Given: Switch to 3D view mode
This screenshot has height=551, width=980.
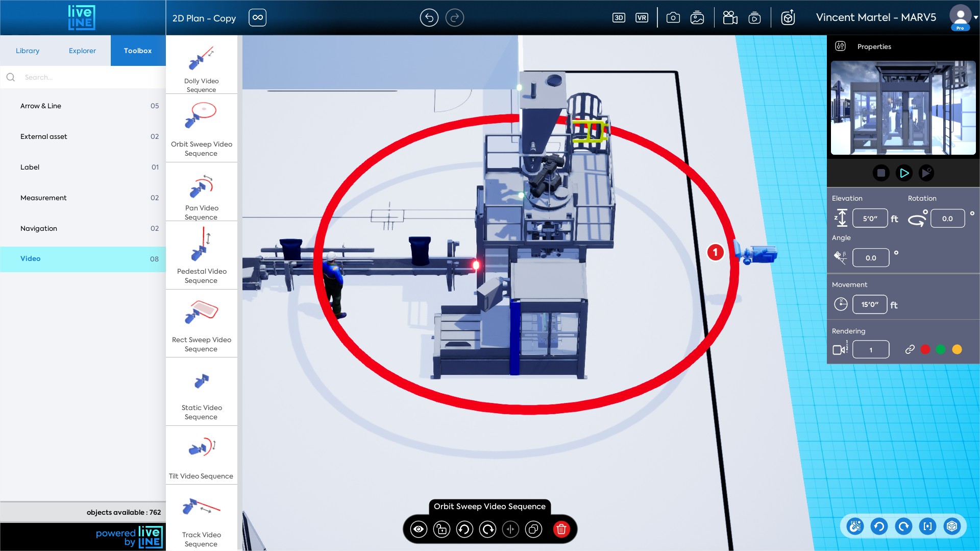Looking at the screenshot, I should point(619,18).
